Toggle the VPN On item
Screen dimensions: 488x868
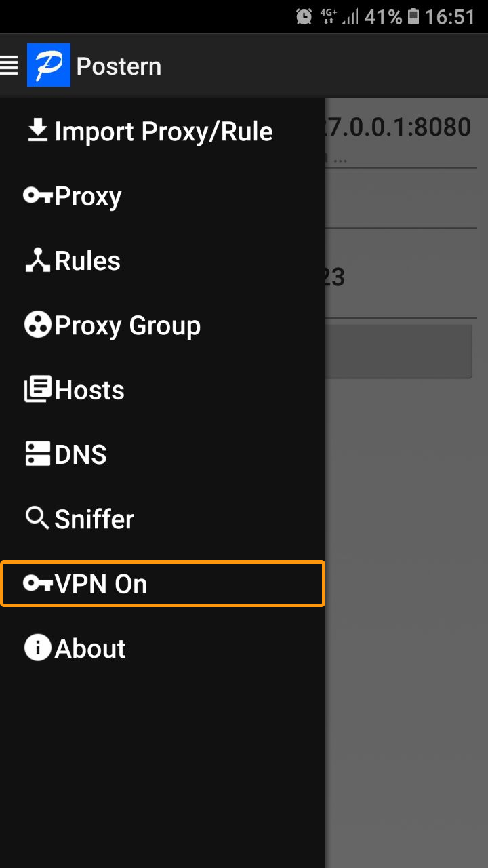pyautogui.click(x=163, y=584)
